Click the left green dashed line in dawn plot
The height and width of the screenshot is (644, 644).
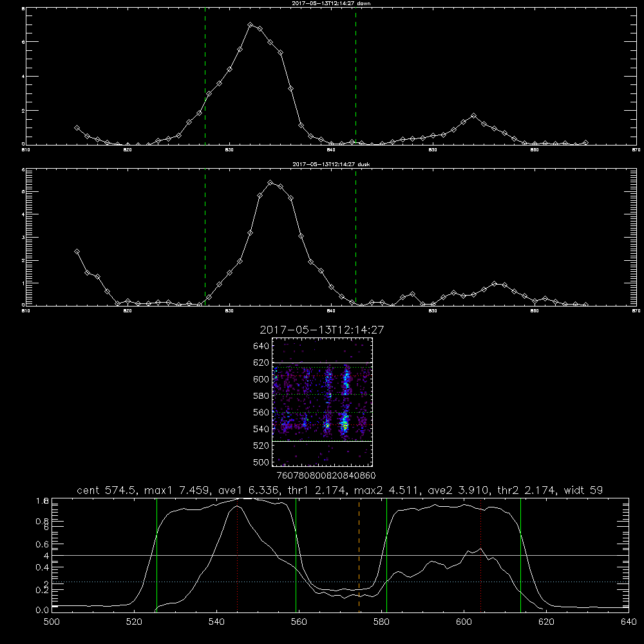[205, 76]
